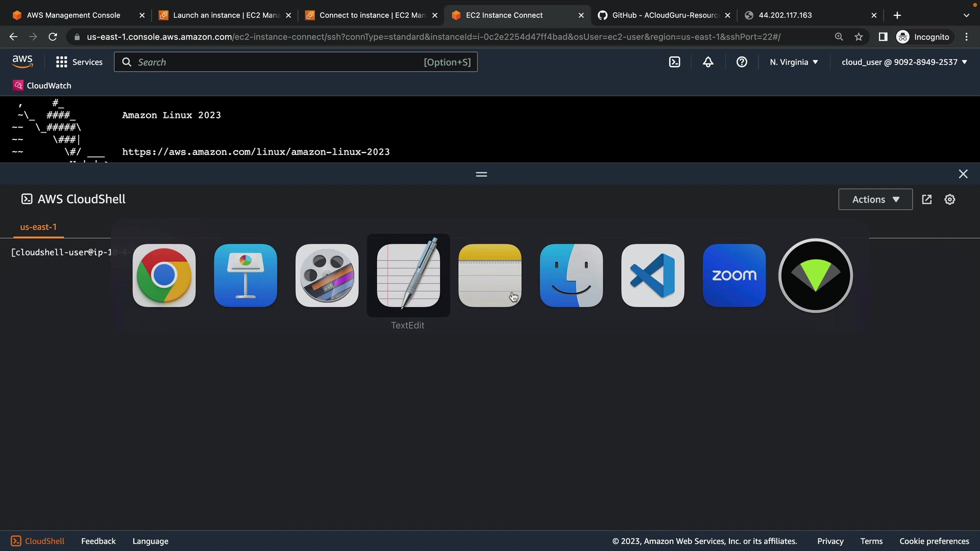Open CloudShell in a new browser tab
This screenshot has height=551, width=980.
coord(927,199)
